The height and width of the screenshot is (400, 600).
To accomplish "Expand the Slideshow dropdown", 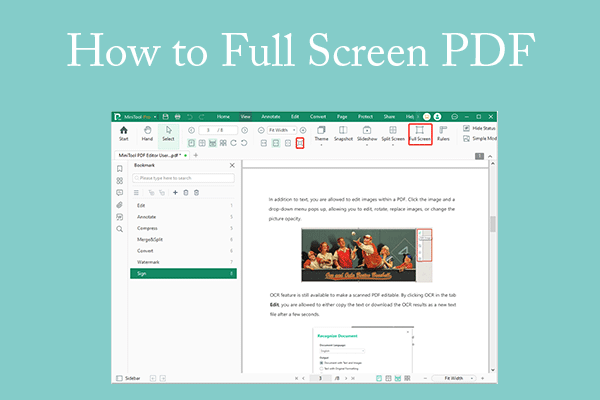I will point(367,145).
